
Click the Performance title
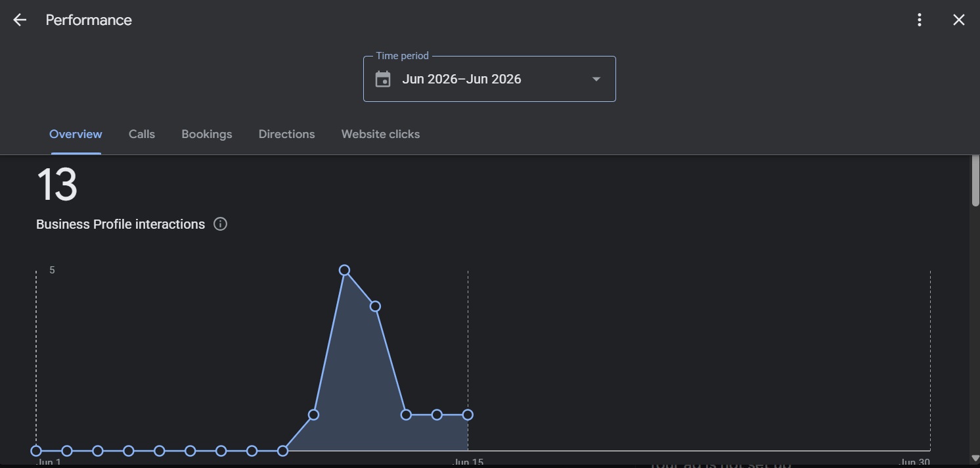pyautogui.click(x=89, y=20)
